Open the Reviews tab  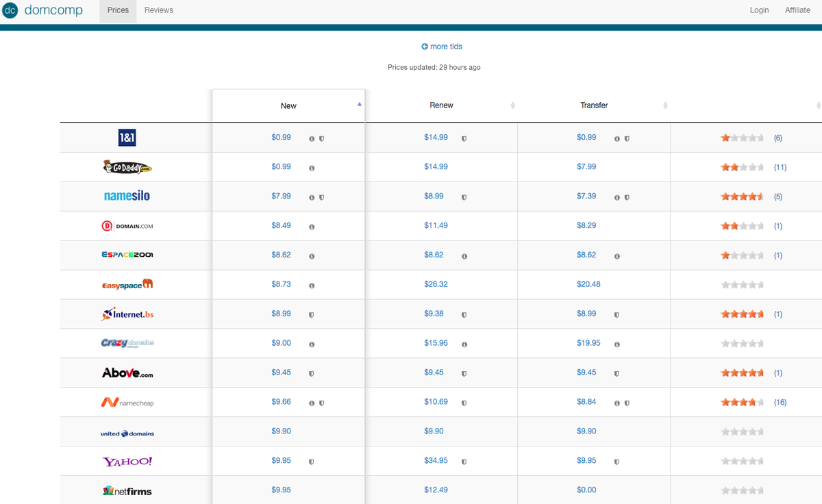tap(159, 10)
